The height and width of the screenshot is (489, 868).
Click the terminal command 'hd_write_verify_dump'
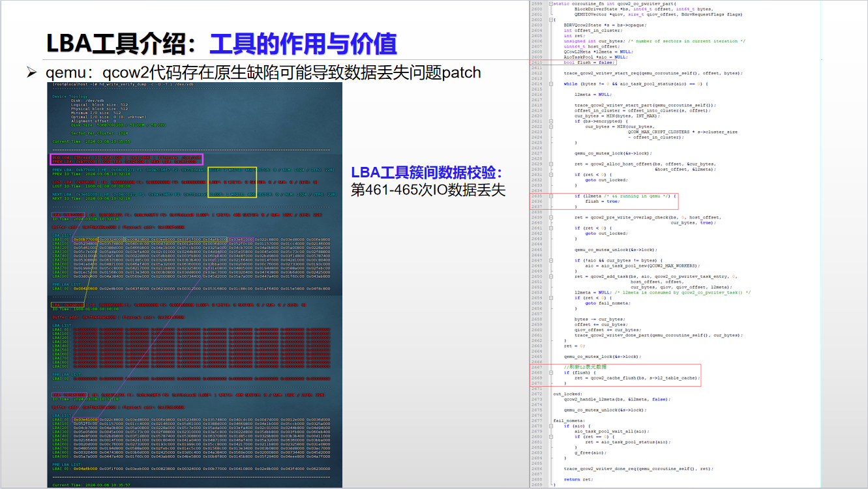click(121, 85)
